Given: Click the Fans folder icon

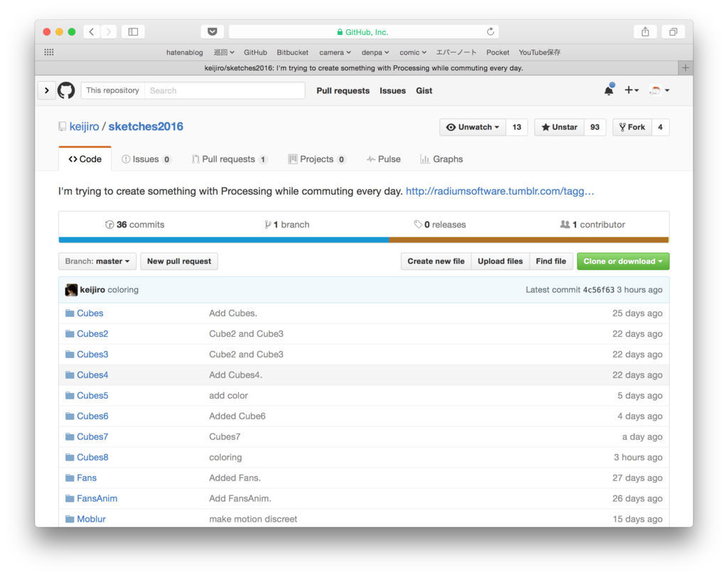Looking at the screenshot, I should pyautogui.click(x=70, y=478).
